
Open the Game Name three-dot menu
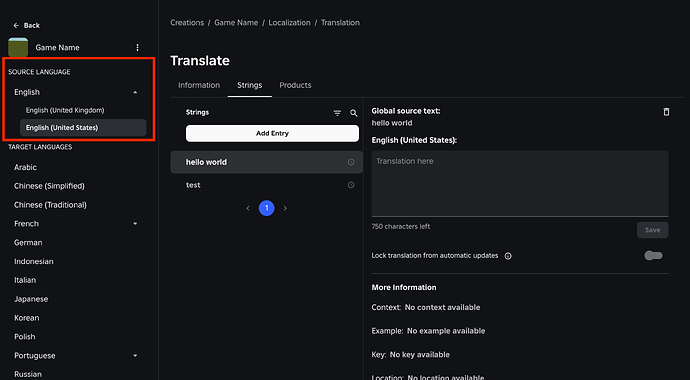(137, 48)
